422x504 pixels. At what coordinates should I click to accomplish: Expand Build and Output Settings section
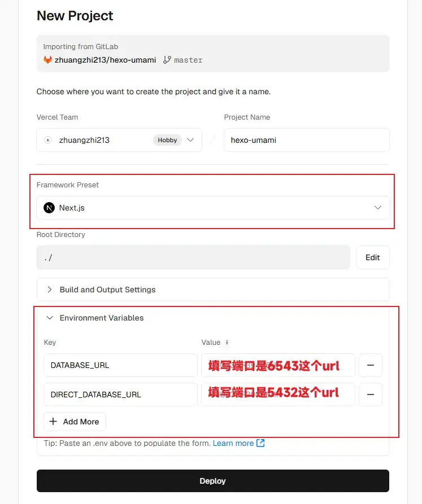tap(213, 290)
